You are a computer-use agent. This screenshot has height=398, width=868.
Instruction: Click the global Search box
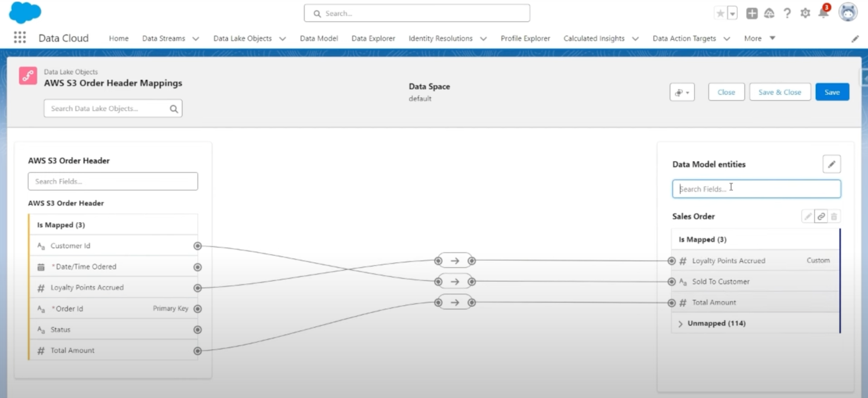[x=417, y=13]
